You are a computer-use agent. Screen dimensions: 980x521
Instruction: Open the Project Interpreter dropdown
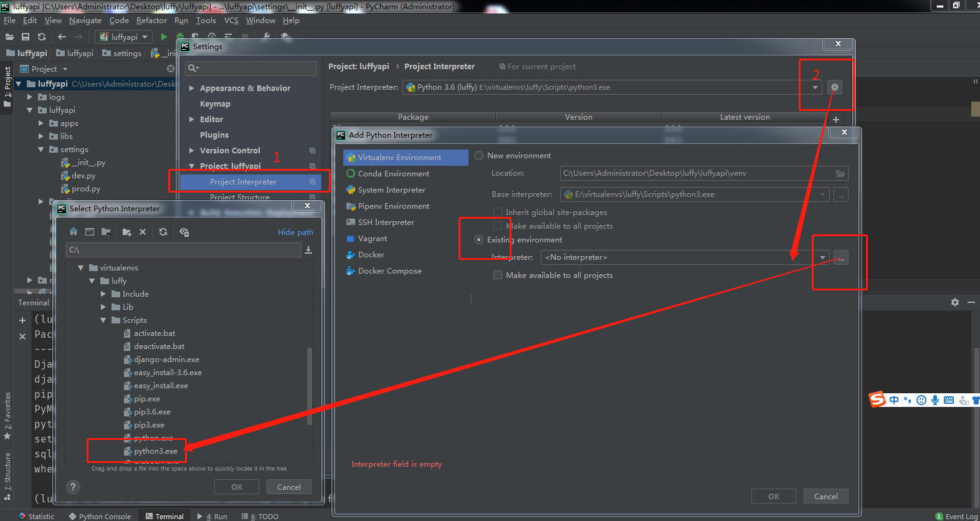[815, 87]
